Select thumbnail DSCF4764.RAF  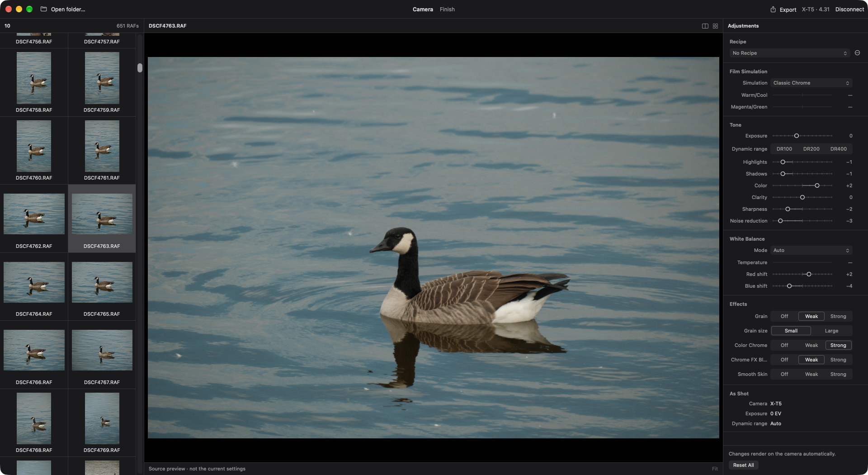click(x=34, y=282)
